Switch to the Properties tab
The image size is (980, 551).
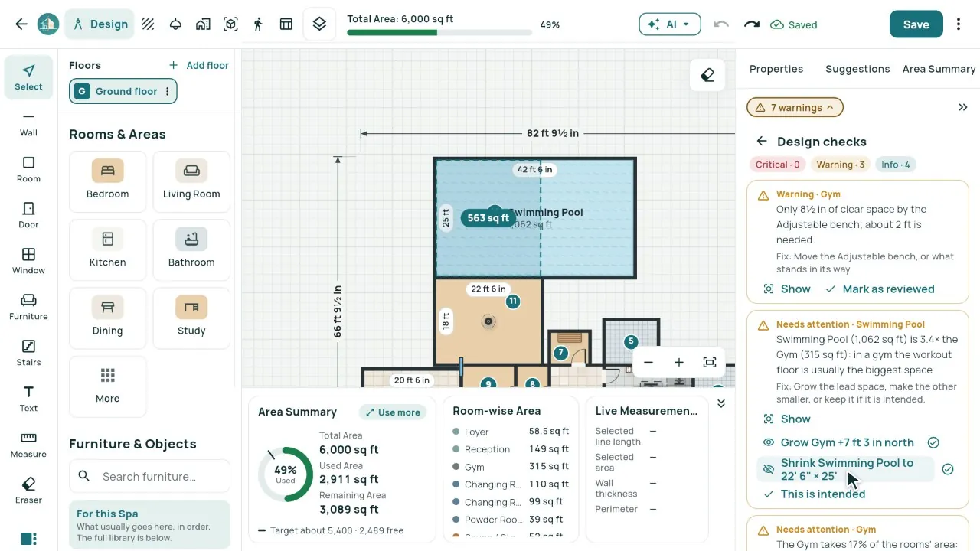coord(776,69)
